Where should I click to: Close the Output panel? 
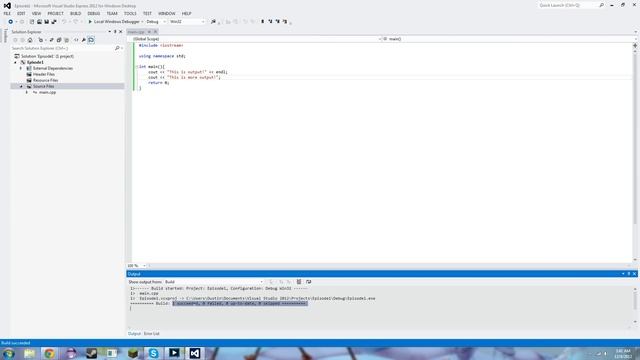634,274
